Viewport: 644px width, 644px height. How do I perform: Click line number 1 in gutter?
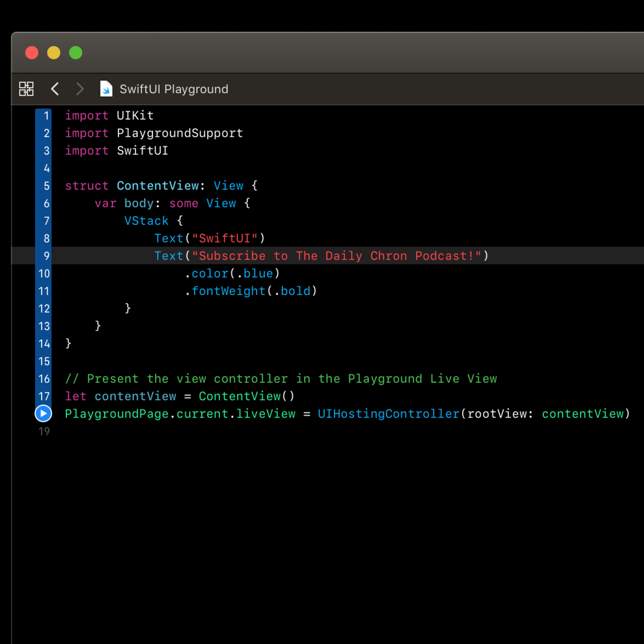click(x=46, y=116)
